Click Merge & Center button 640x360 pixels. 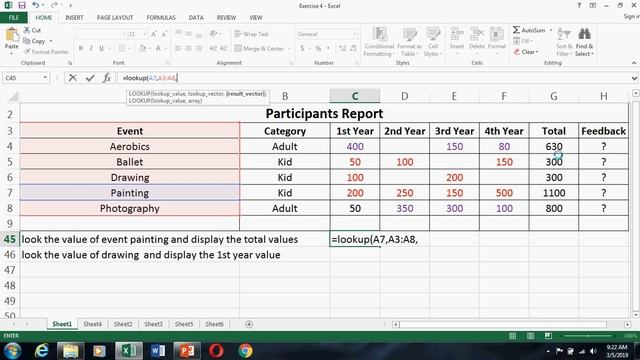pos(260,49)
